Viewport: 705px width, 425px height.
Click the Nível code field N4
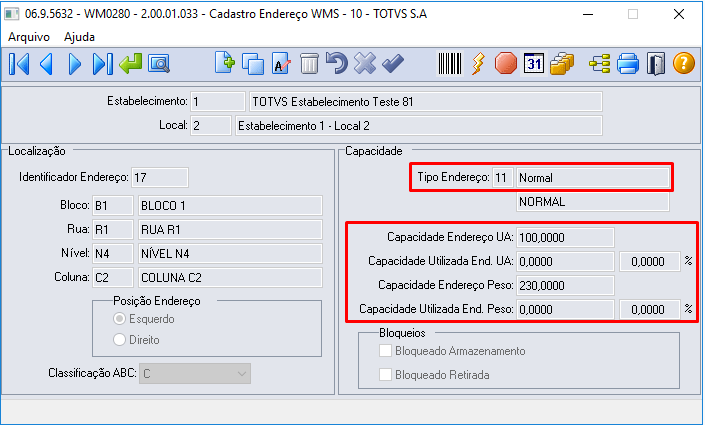(x=113, y=254)
